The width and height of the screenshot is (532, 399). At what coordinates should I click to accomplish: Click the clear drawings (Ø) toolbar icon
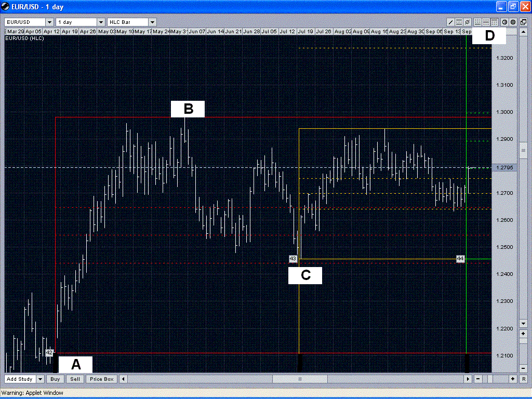tap(467, 22)
